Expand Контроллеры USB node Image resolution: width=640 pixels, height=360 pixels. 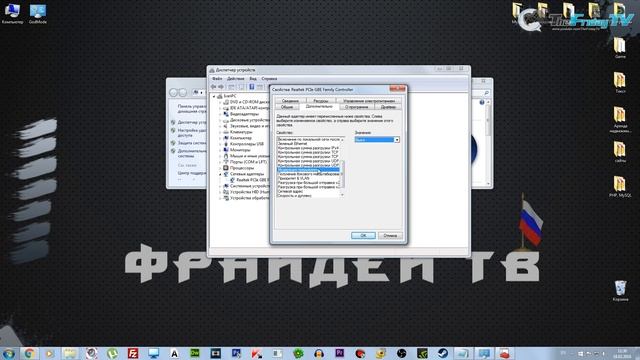(220, 144)
